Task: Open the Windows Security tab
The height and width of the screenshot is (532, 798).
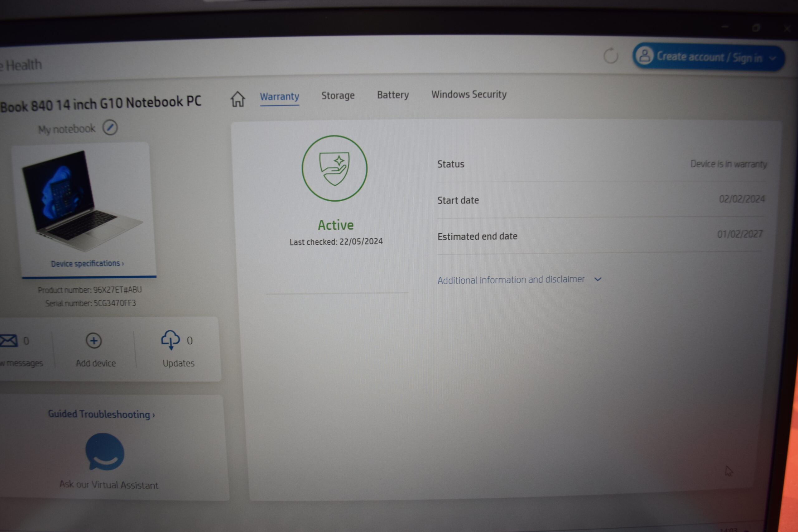Action: 469,94
